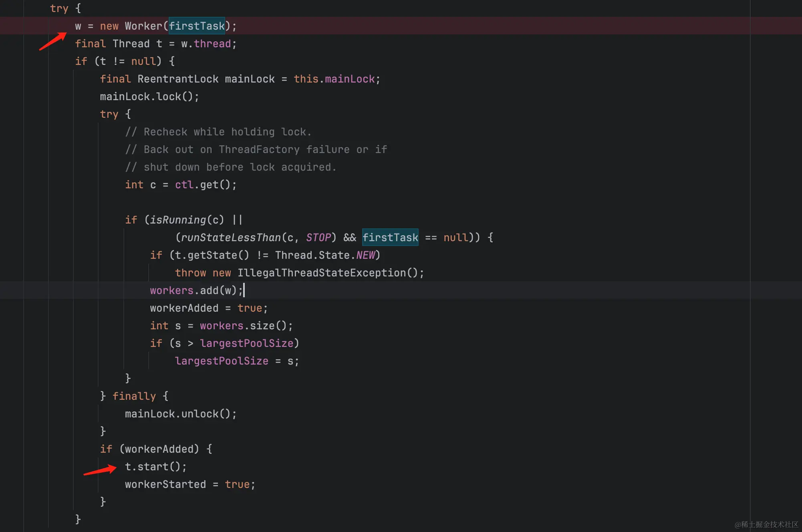Click the mainLock.unlock() call
The height and width of the screenshot is (532, 802).
(180, 414)
